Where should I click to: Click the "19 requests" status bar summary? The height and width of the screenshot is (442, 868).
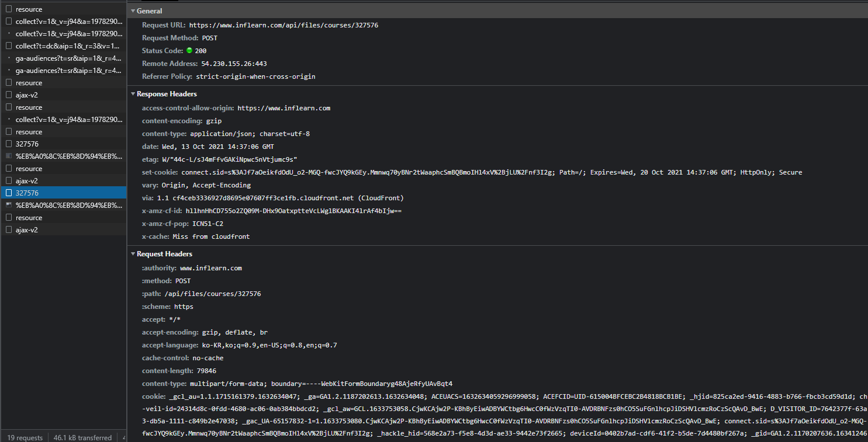pos(25,437)
